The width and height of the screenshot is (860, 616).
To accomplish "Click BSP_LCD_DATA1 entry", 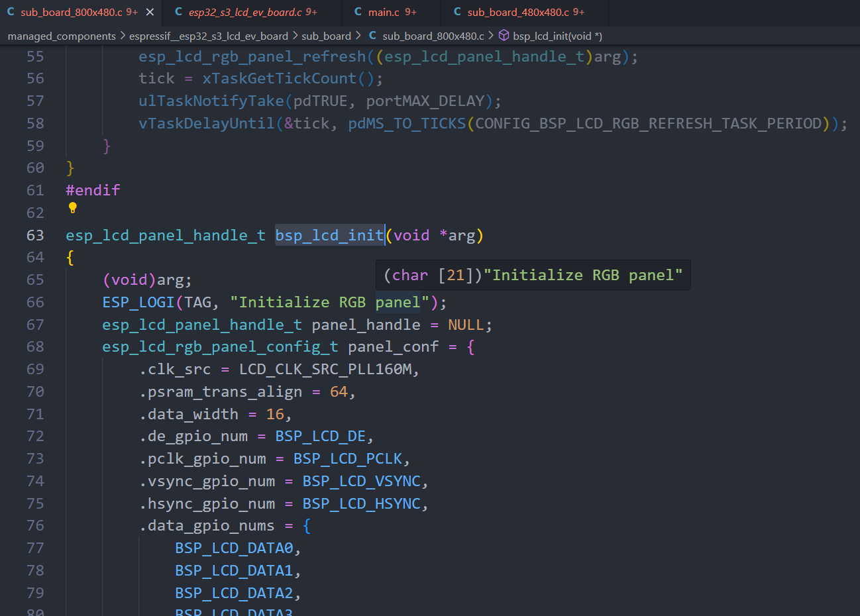I will click(234, 570).
